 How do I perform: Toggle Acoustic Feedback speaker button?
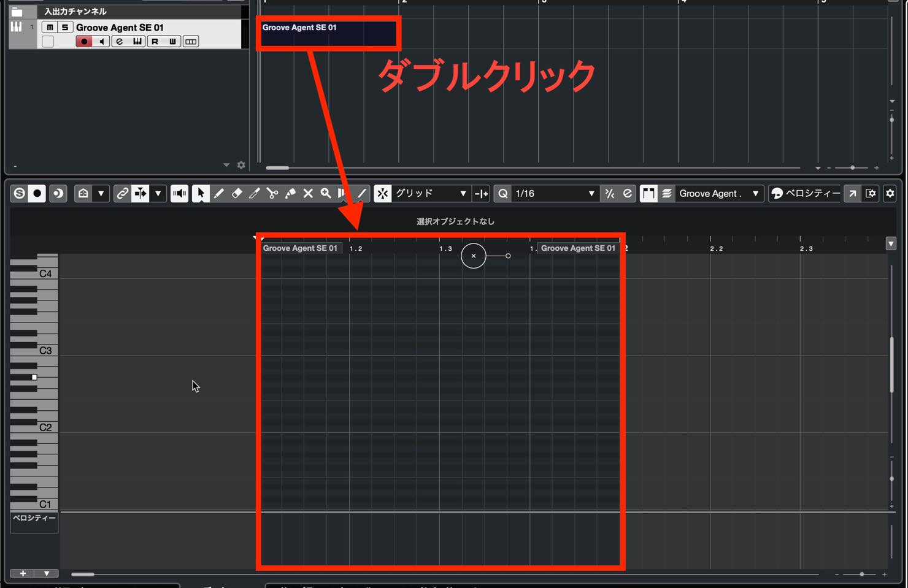tap(180, 193)
